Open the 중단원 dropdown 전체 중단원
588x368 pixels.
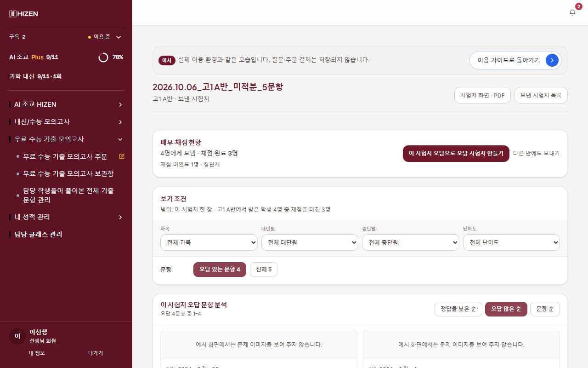click(x=411, y=242)
